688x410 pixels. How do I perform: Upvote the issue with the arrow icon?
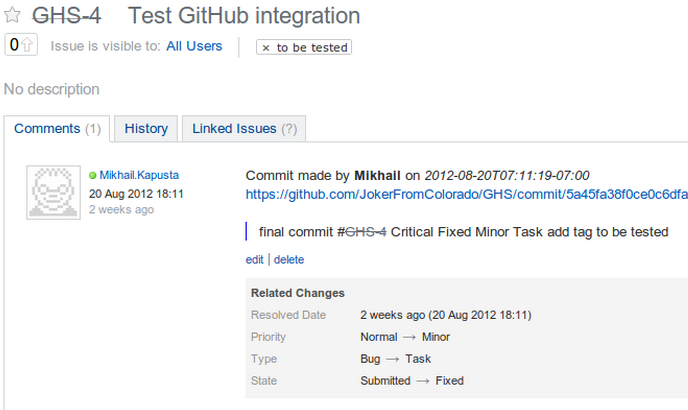(x=27, y=45)
